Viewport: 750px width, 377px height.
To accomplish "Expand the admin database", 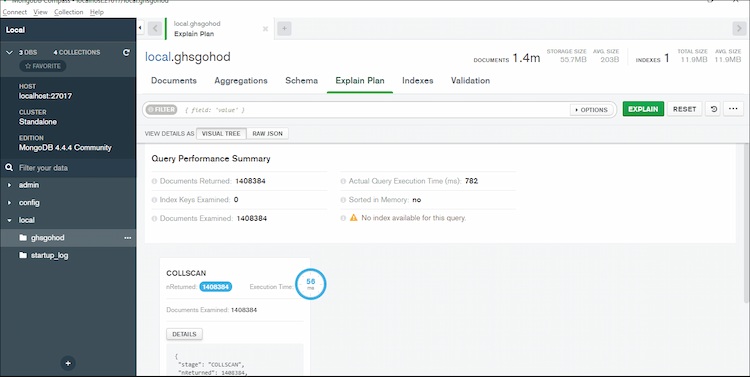I will tap(10, 185).
